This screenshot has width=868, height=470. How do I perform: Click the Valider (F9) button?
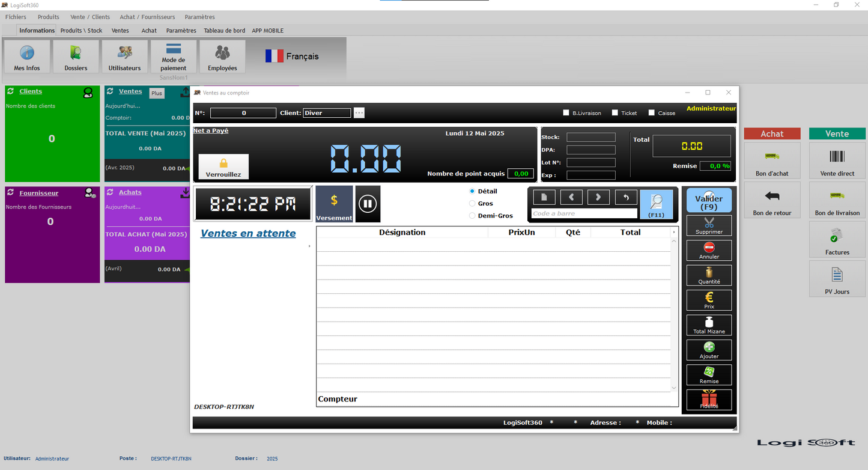[x=709, y=201]
